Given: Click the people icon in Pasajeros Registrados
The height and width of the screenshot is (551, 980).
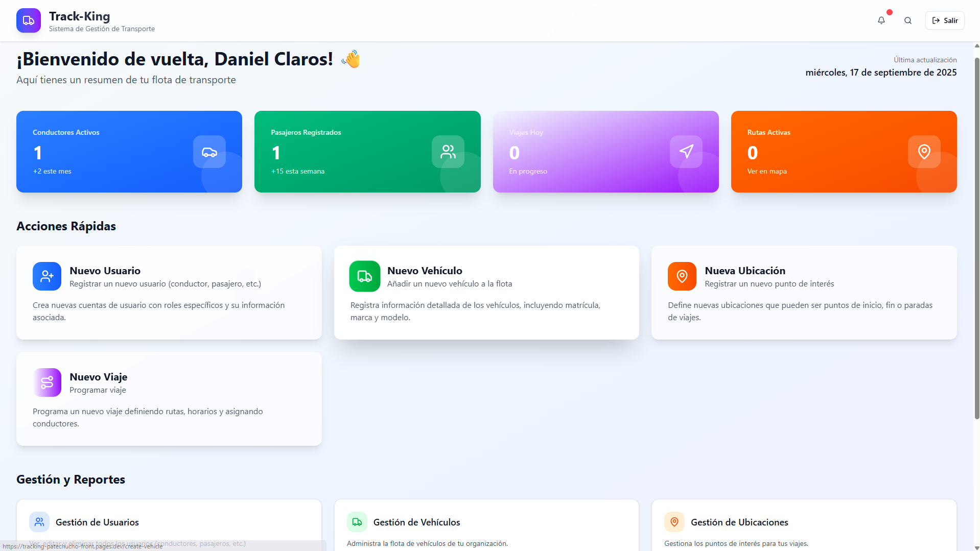Looking at the screenshot, I should tap(448, 152).
